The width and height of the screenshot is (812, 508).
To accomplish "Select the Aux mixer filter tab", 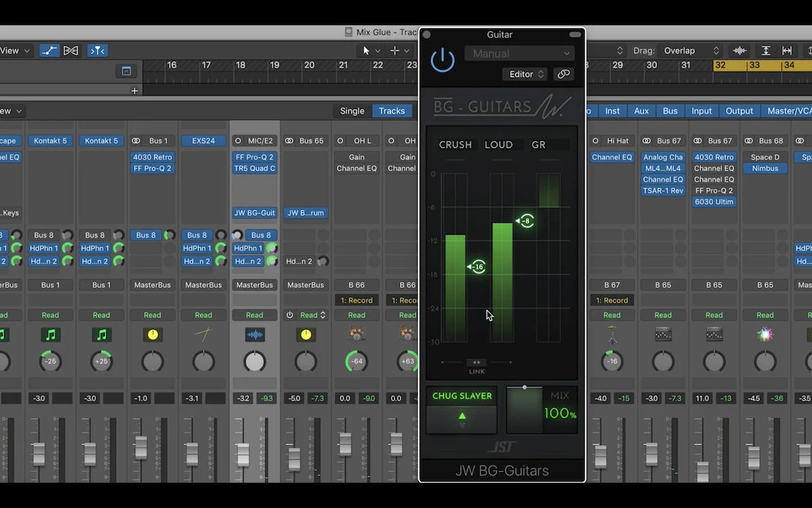I will 641,111.
